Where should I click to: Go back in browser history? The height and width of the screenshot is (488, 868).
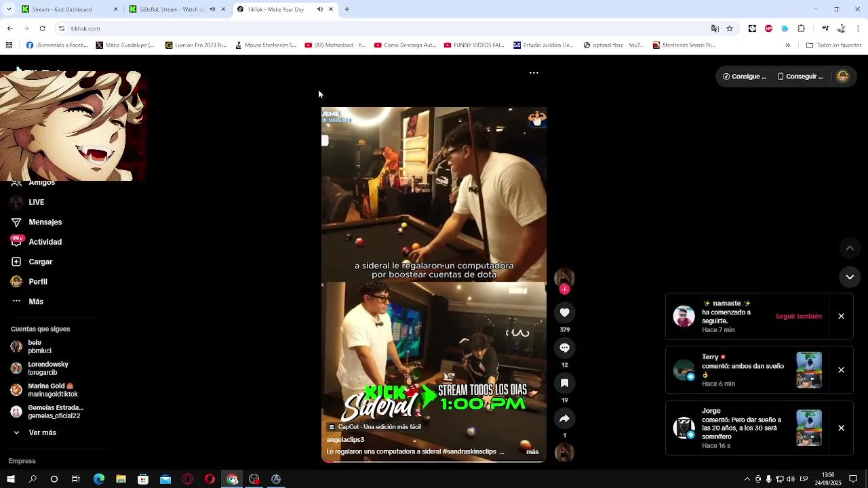click(9, 28)
